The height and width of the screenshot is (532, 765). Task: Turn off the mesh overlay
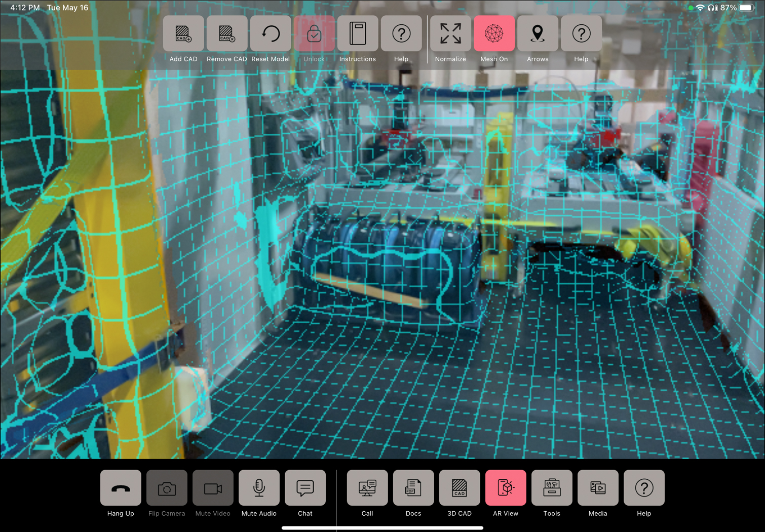(494, 33)
